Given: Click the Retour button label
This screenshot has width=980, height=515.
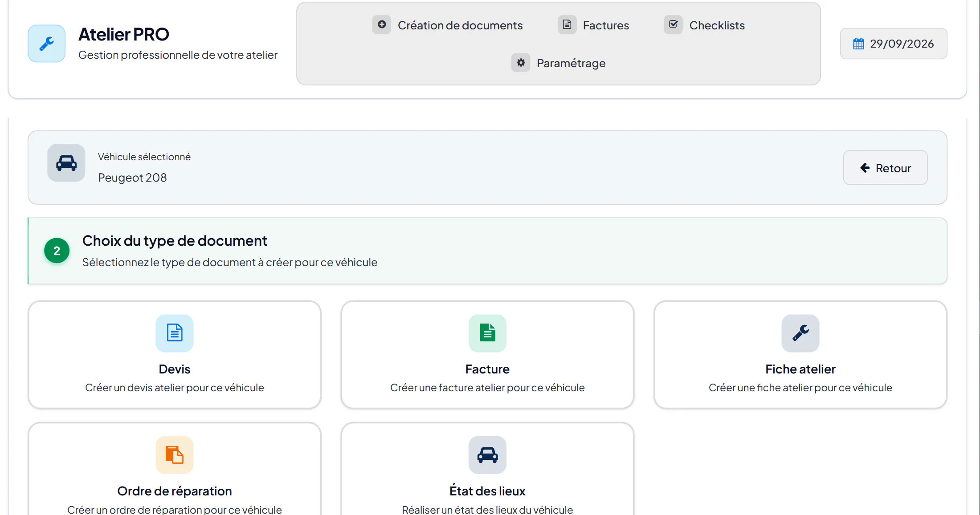Looking at the screenshot, I should tap(893, 168).
